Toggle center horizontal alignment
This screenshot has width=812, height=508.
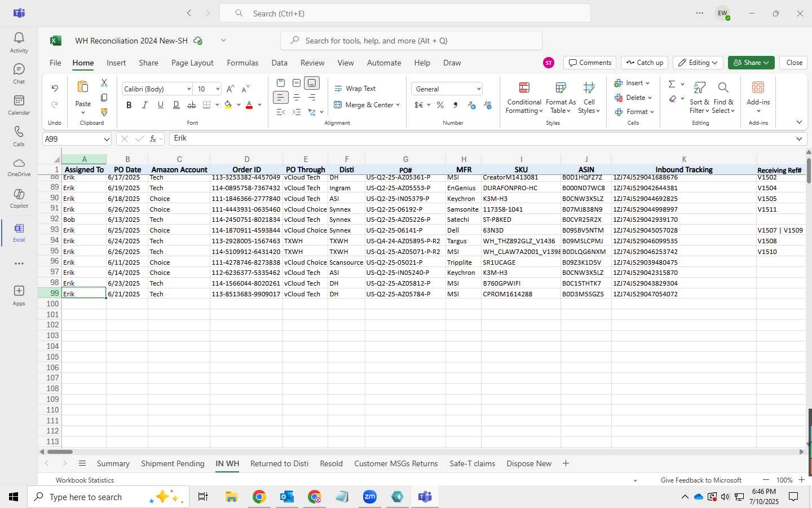coord(297,98)
